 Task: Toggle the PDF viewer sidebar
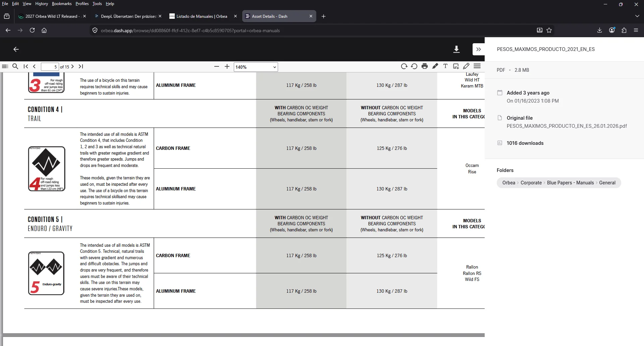tap(5, 66)
